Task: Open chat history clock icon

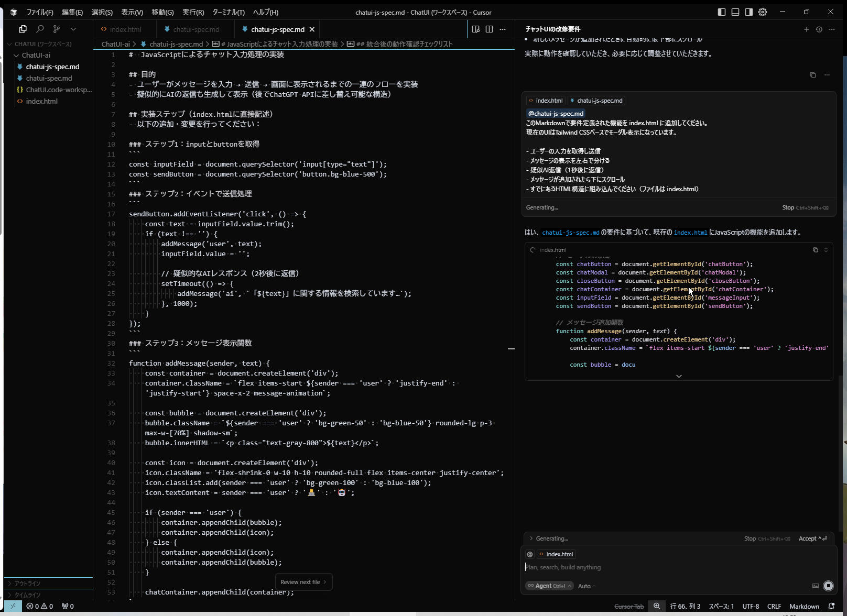Action: coord(819,29)
